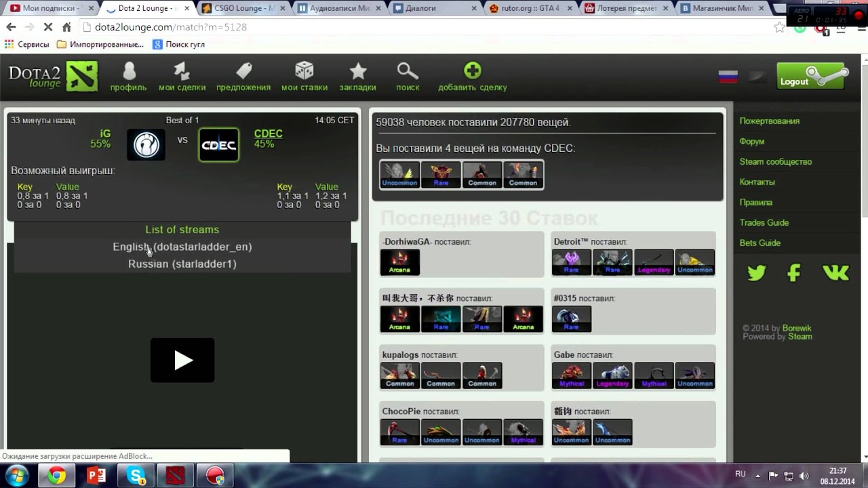Image resolution: width=868 pixels, height=488 pixels.
Task: Open the Windows Start menu
Action: click(15, 475)
